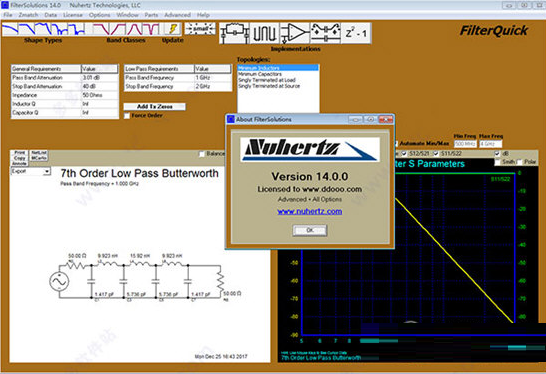
Task: Click the Max Freq input field
Action: [x=491, y=144]
